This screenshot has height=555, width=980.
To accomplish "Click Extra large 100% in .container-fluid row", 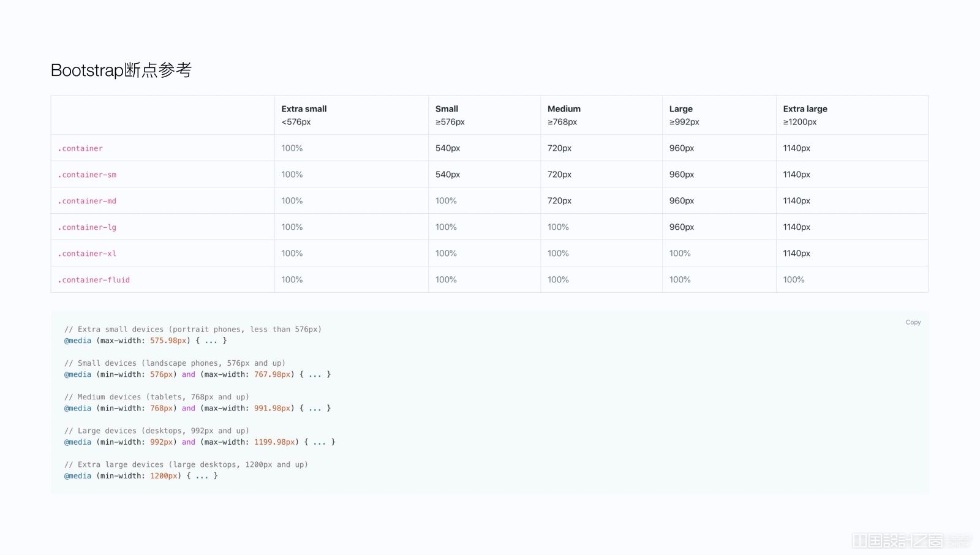I will point(794,280).
